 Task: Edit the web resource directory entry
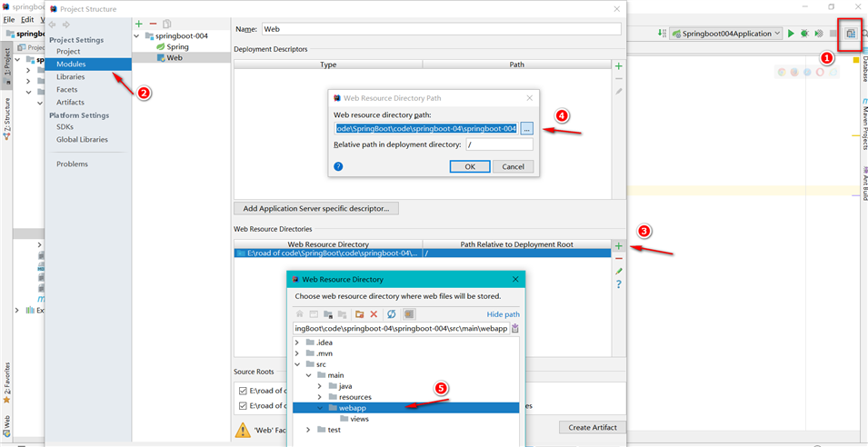coord(619,271)
